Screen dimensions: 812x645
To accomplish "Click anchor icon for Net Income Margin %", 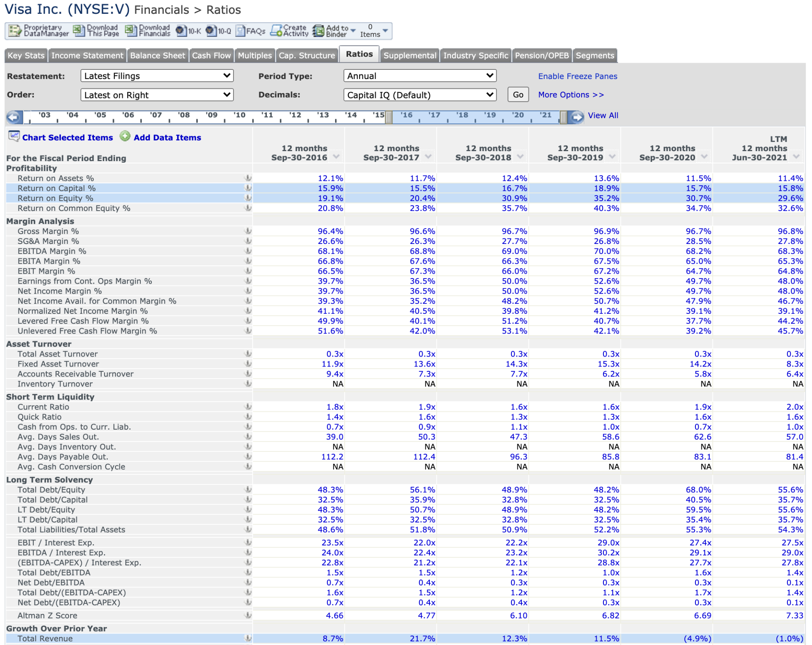I will [248, 291].
